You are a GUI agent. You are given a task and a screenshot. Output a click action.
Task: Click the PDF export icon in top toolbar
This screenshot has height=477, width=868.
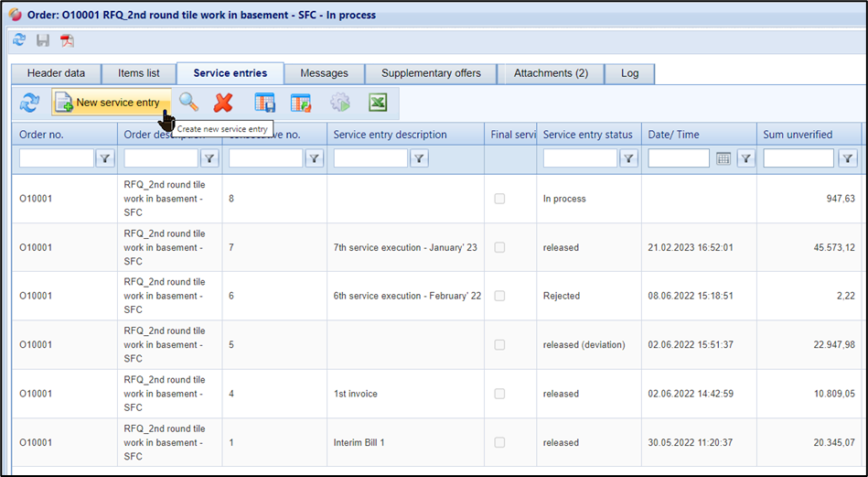67,40
